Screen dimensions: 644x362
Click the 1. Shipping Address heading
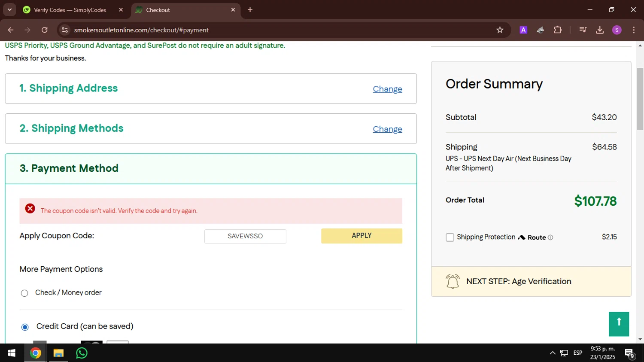[x=68, y=88]
